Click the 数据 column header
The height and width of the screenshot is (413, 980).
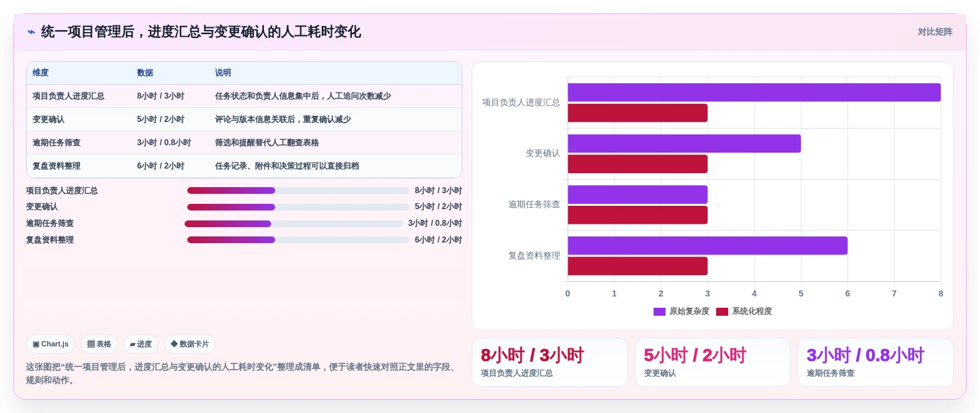[x=145, y=73]
